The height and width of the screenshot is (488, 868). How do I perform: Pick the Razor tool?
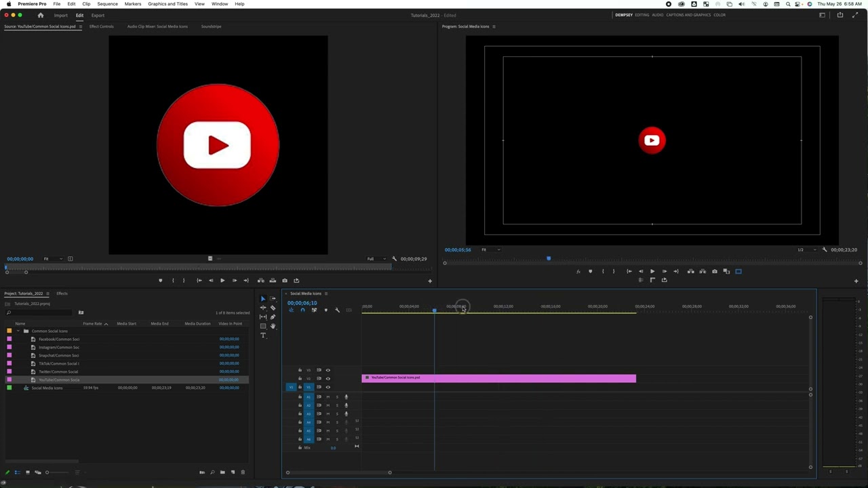click(x=273, y=308)
